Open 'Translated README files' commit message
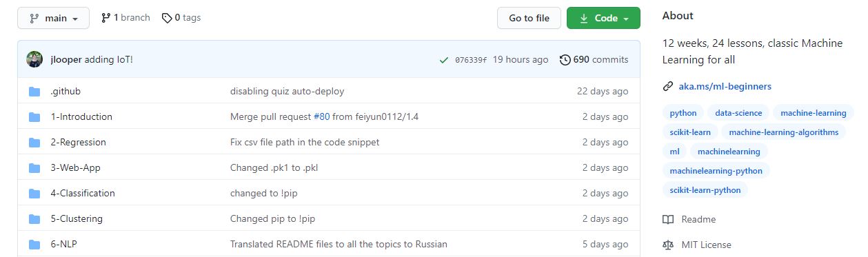868x257 pixels. coord(339,245)
